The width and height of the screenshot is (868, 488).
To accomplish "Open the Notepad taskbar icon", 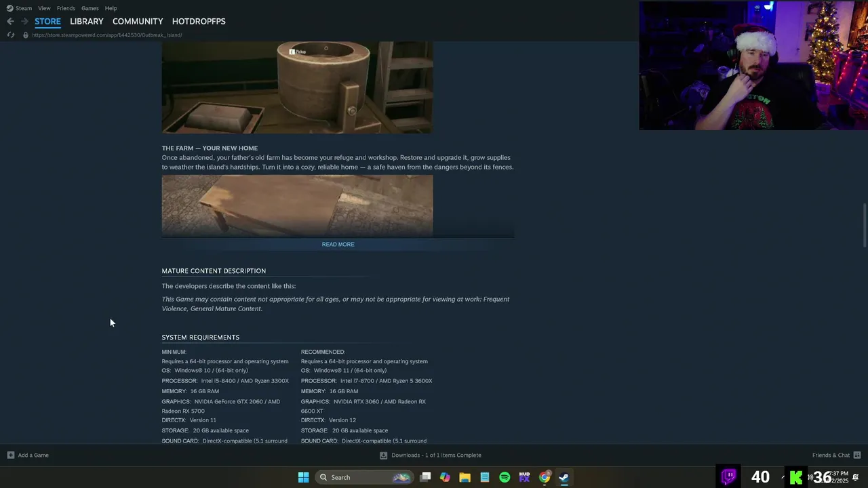I will coord(485,477).
